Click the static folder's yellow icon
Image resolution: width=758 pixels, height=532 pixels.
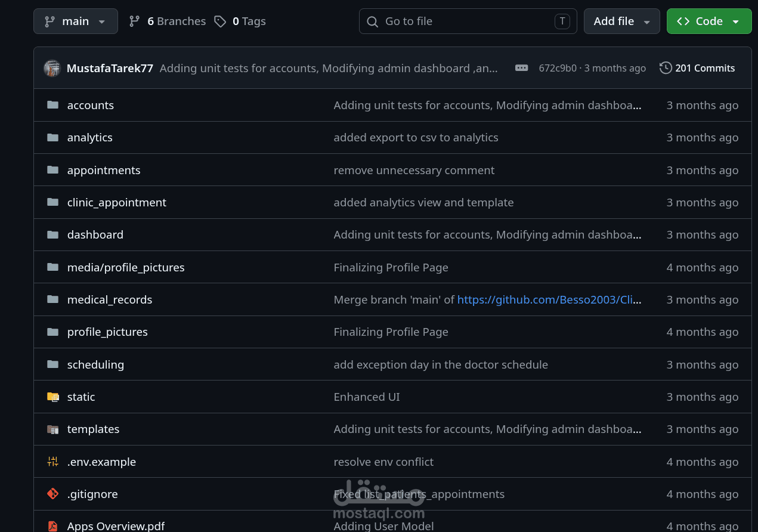click(53, 397)
